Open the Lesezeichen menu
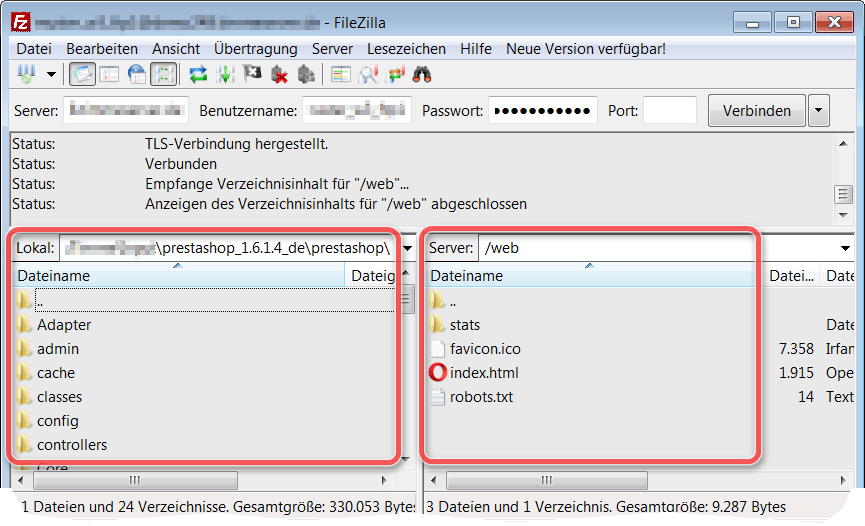Image resolution: width=865 pixels, height=526 pixels. pyautogui.click(x=406, y=49)
